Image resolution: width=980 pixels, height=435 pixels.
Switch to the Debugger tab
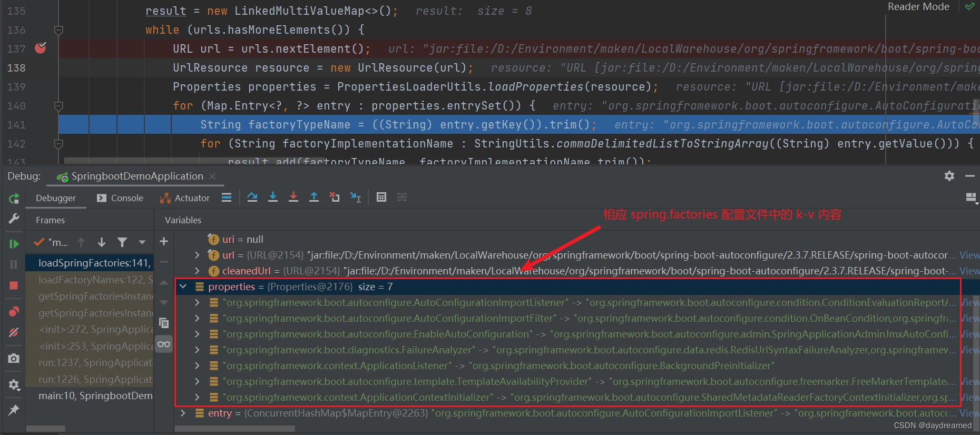click(56, 198)
